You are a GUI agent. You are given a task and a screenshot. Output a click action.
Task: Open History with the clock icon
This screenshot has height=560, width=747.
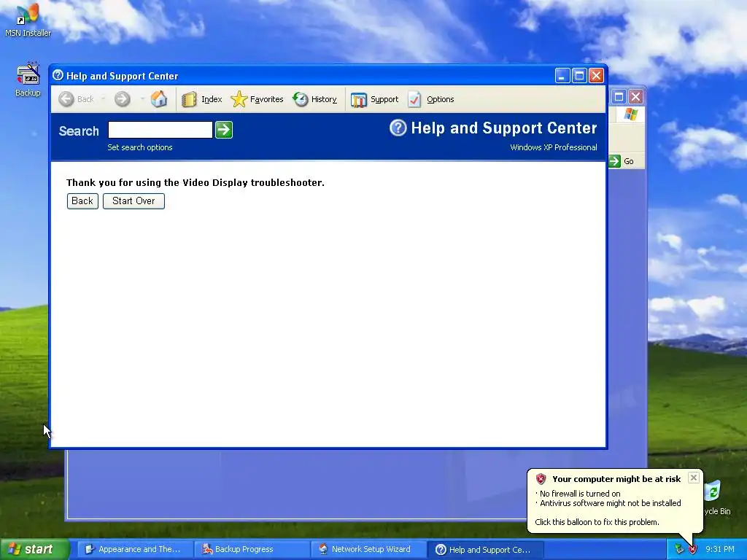[301, 99]
